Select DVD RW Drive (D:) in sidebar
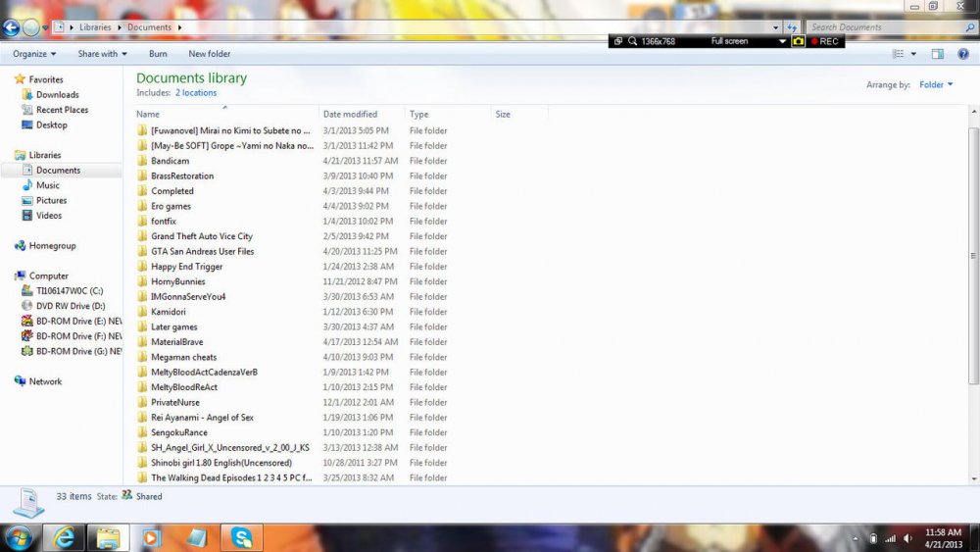 [70, 306]
